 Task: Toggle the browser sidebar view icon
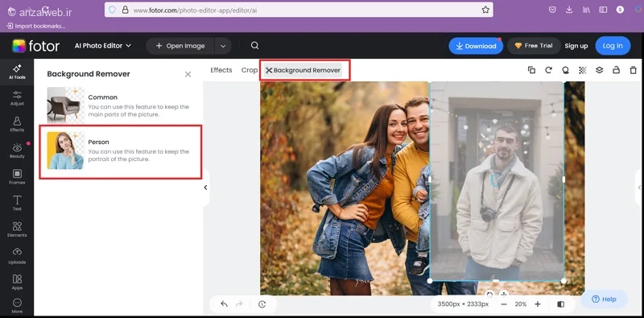click(x=603, y=10)
